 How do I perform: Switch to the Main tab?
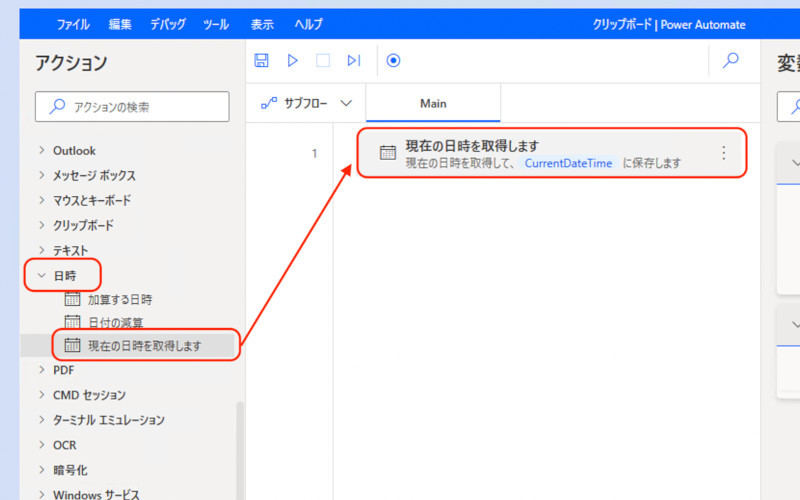[433, 104]
